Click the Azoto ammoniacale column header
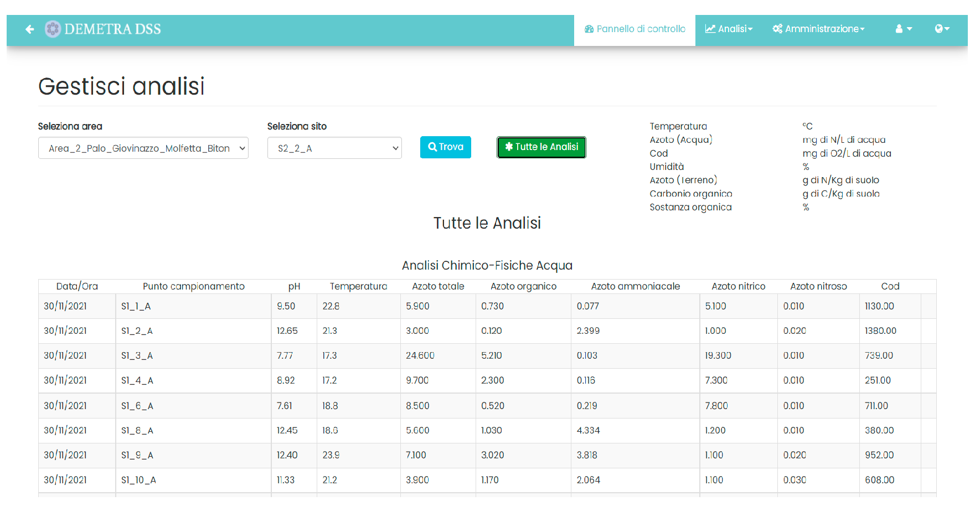The height and width of the screenshot is (506, 980). pyautogui.click(x=635, y=286)
